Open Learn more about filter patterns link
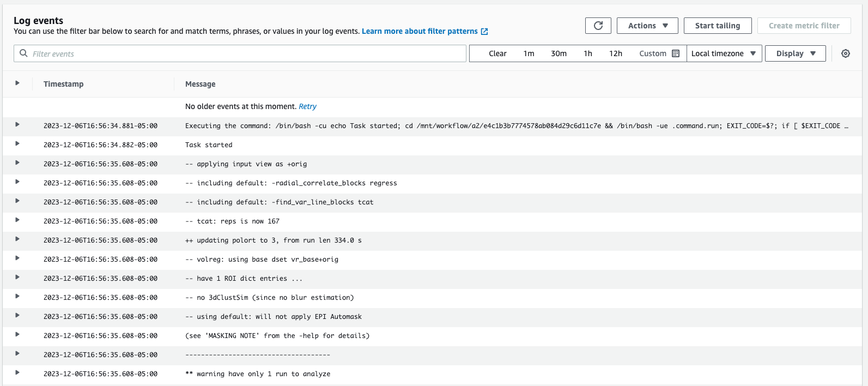The width and height of the screenshot is (868, 386). point(420,32)
